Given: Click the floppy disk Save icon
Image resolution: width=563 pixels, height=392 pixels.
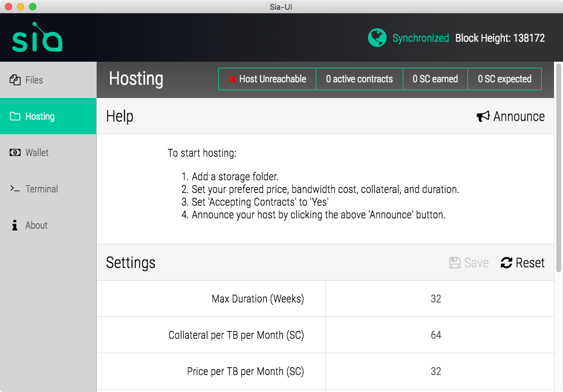Looking at the screenshot, I should [x=455, y=263].
